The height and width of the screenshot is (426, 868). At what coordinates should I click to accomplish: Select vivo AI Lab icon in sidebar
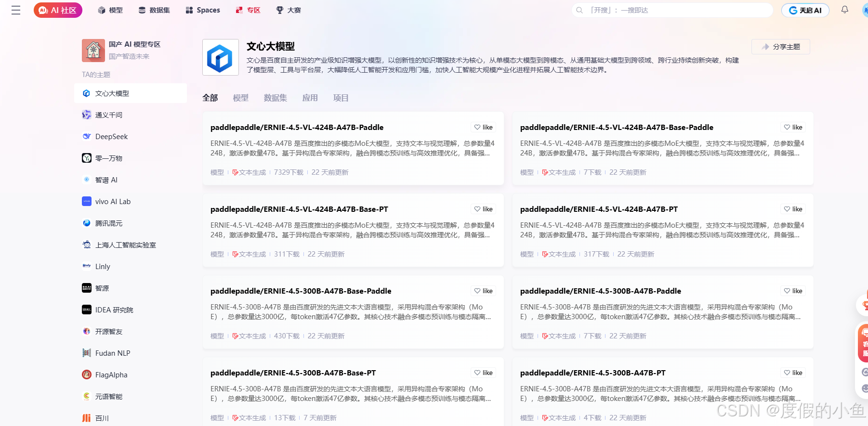click(x=87, y=201)
